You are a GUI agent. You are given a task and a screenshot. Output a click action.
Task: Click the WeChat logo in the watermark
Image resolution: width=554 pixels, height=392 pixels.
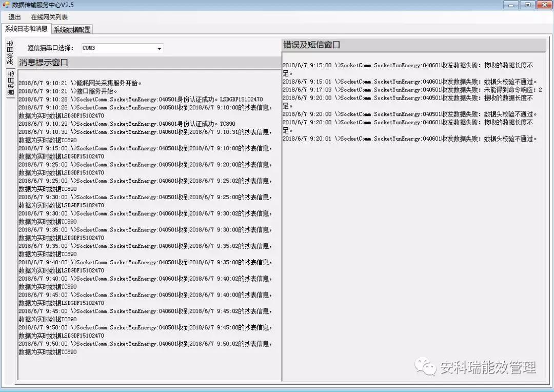point(426,366)
